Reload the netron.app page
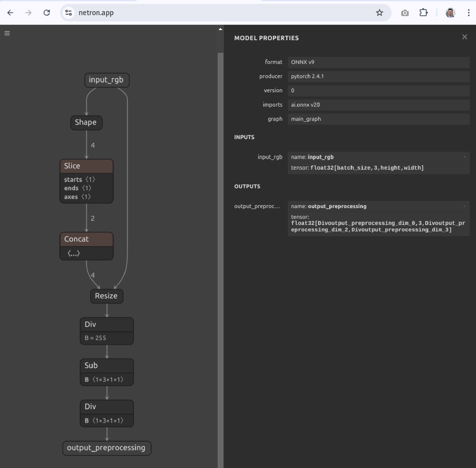This screenshot has width=476, height=468. [47, 13]
